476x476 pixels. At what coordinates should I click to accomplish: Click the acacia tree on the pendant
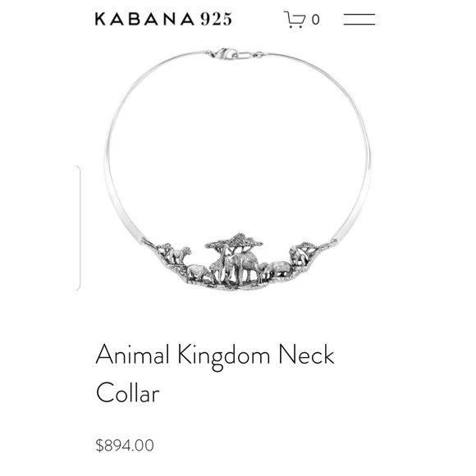[234, 242]
